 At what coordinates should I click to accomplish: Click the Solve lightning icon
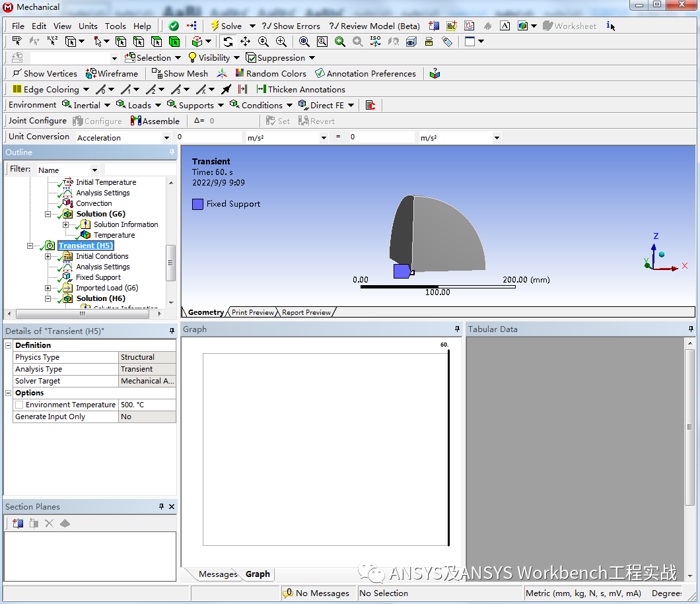click(215, 26)
